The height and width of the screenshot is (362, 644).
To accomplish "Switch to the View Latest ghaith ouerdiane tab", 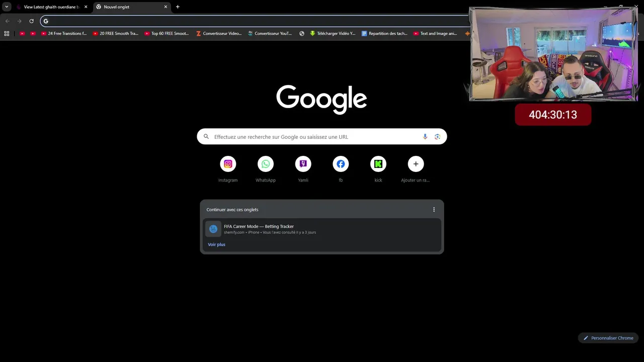I will click(x=51, y=7).
